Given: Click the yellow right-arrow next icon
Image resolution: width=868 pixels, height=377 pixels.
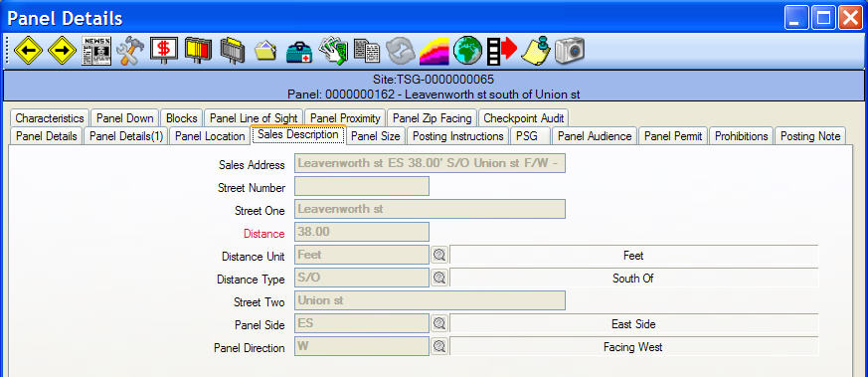Looking at the screenshot, I should point(62,52).
